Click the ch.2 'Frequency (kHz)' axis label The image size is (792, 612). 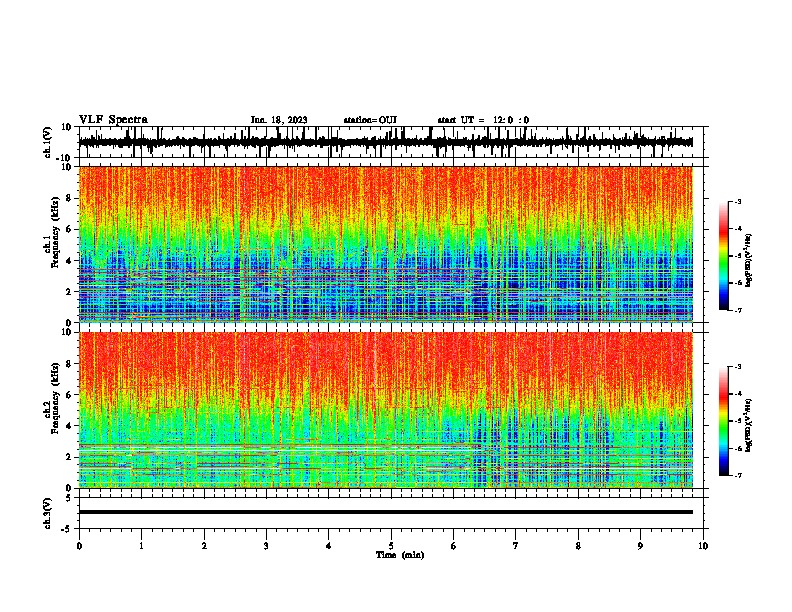[55, 398]
